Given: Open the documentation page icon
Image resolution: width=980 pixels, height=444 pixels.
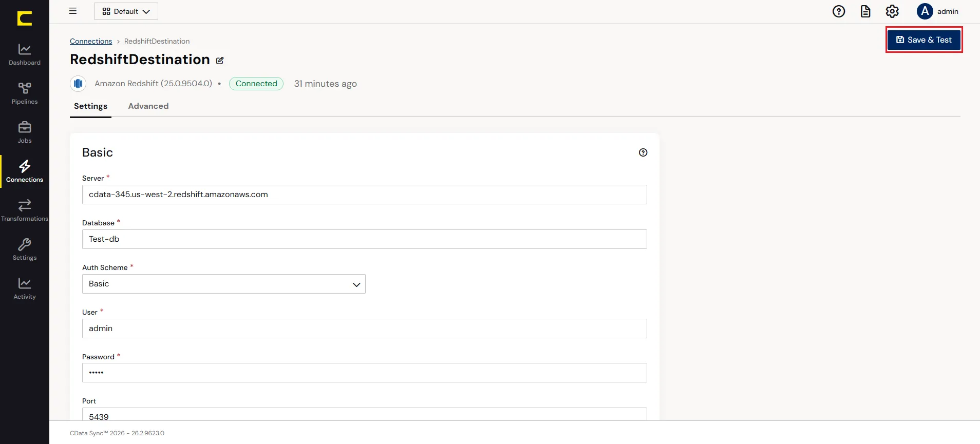Looking at the screenshot, I should coord(865,11).
